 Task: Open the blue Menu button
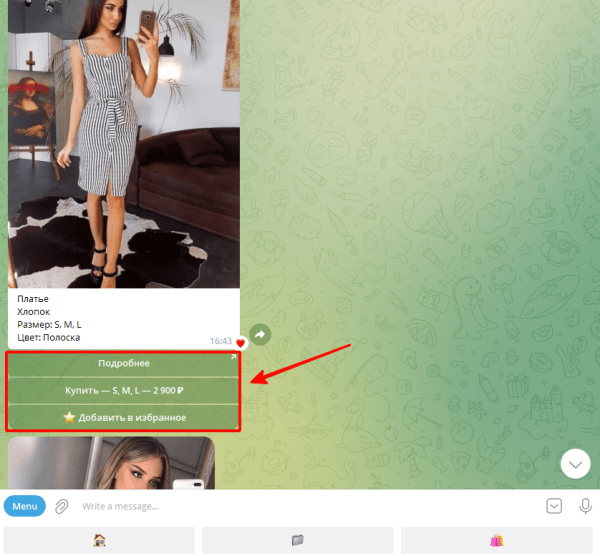(24, 506)
